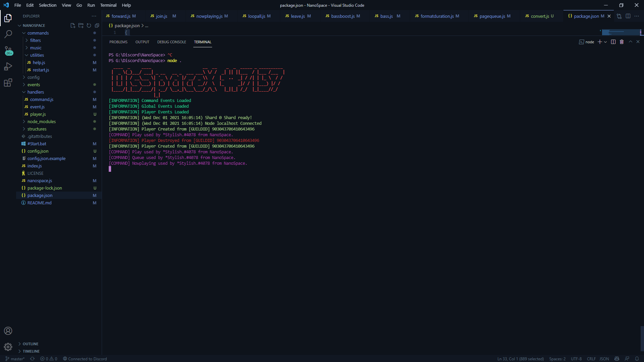Collapse all folders in explorer
The width and height of the screenshot is (644, 362).
97,25
